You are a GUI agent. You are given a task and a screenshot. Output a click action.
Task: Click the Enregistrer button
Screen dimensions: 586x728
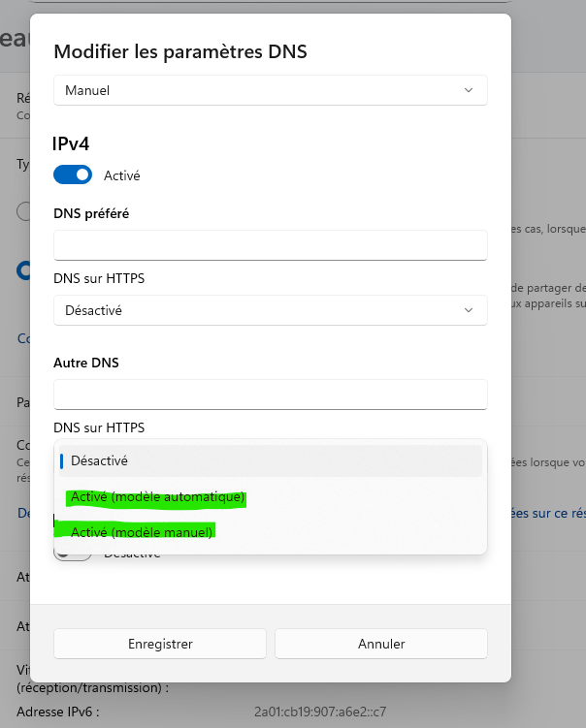[x=160, y=644]
